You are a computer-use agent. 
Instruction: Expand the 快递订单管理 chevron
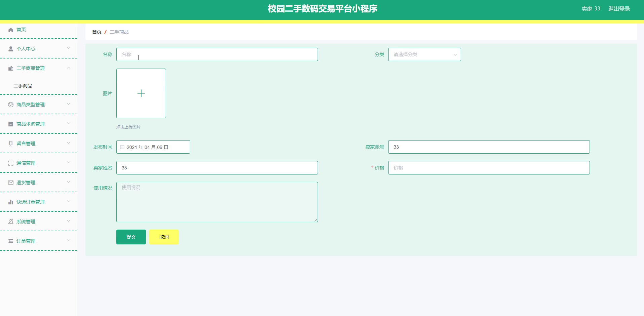click(69, 201)
